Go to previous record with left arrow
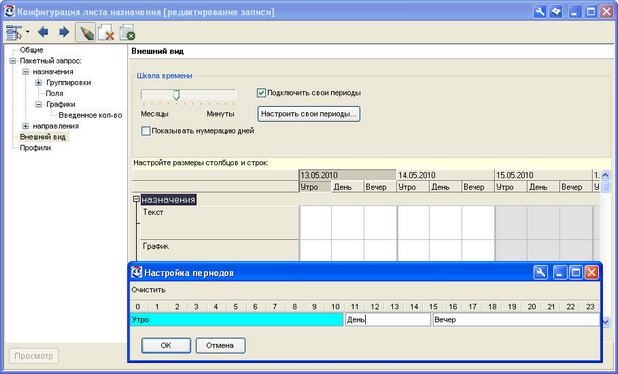The height and width of the screenshot is (374, 618). pos(43,32)
